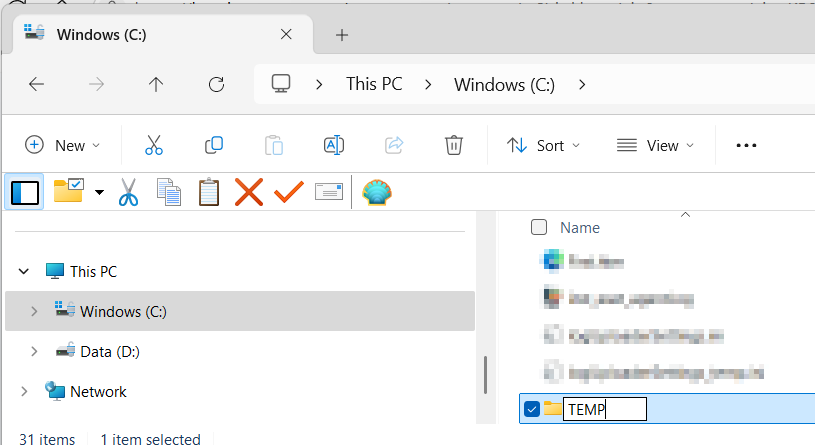Expand chevron between This PC and Windows (C:)

tap(428, 85)
